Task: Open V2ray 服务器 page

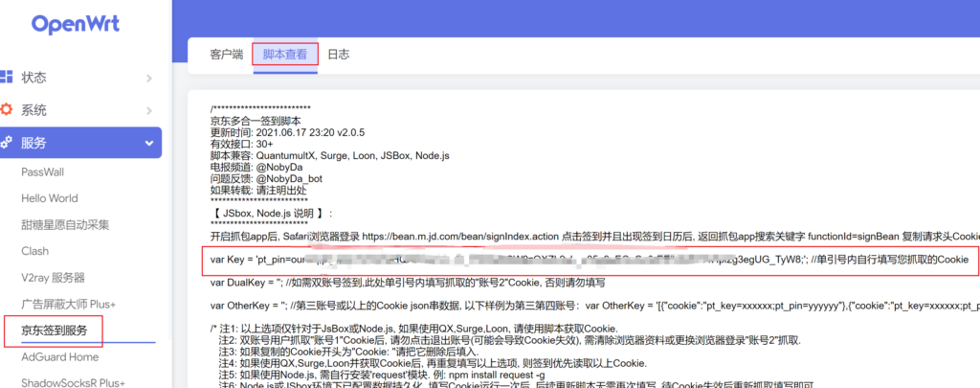Action: [54, 277]
